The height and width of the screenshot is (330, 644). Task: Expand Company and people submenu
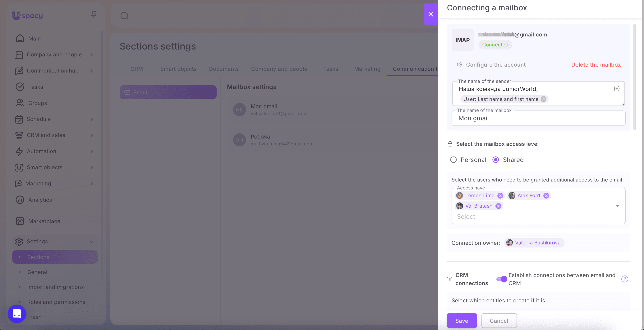tap(92, 55)
